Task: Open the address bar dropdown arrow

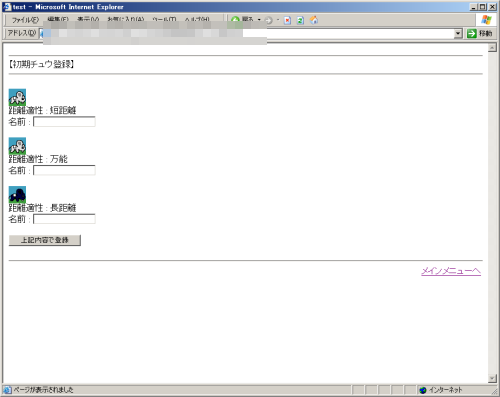Action: pyautogui.click(x=458, y=33)
